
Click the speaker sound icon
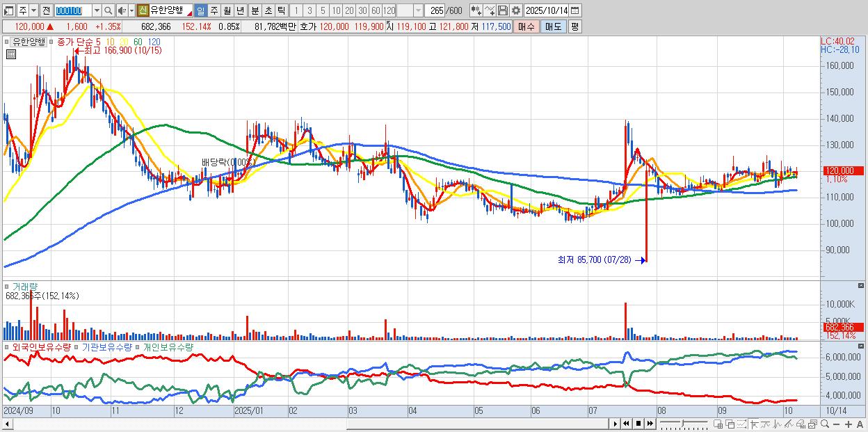(x=121, y=10)
